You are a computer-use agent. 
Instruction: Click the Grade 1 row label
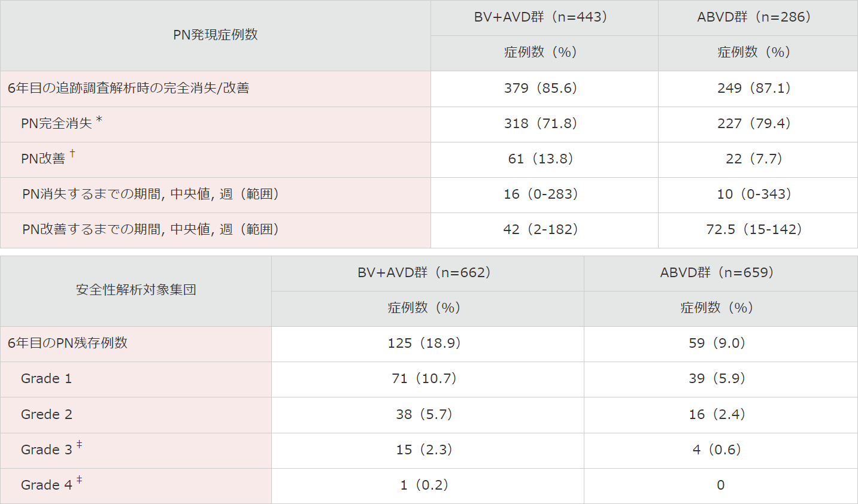pyautogui.click(x=136, y=379)
